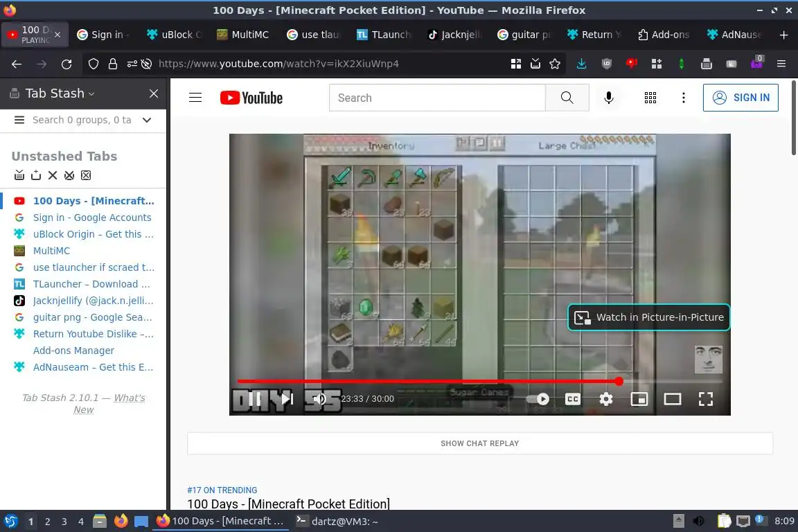This screenshot has height=532, width=798.
Task: Open a new browser tab
Action: point(783,35)
